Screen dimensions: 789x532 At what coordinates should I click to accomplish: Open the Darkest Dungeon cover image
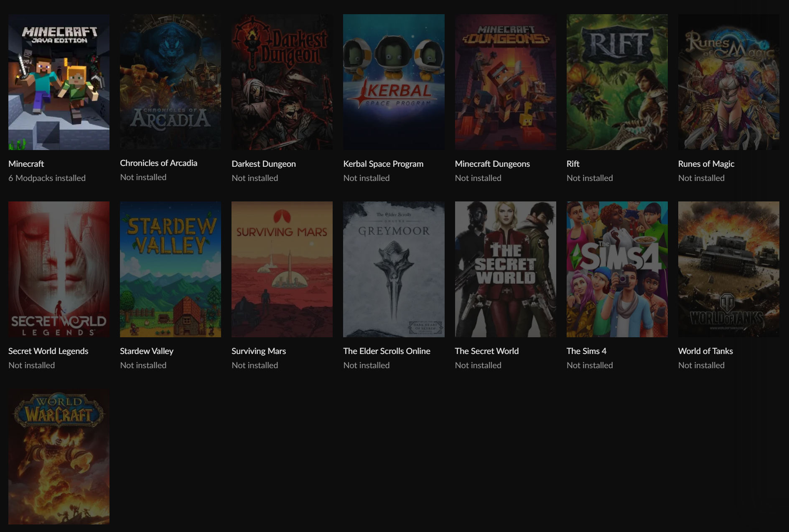282,82
